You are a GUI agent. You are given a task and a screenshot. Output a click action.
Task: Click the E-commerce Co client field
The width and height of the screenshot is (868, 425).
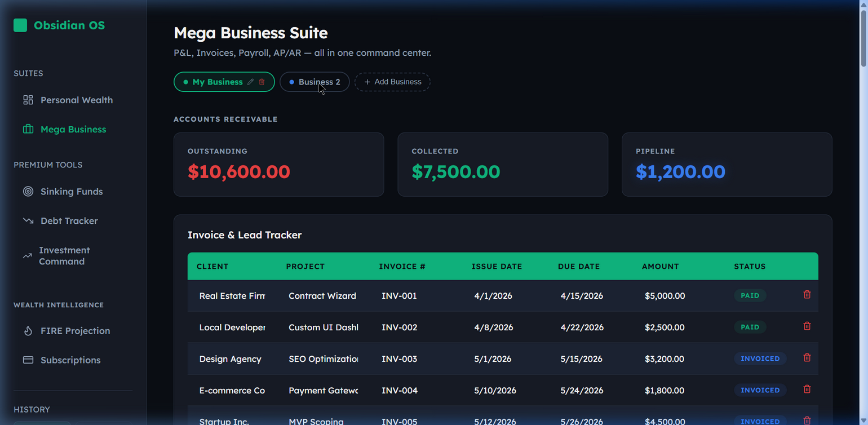[232, 390]
